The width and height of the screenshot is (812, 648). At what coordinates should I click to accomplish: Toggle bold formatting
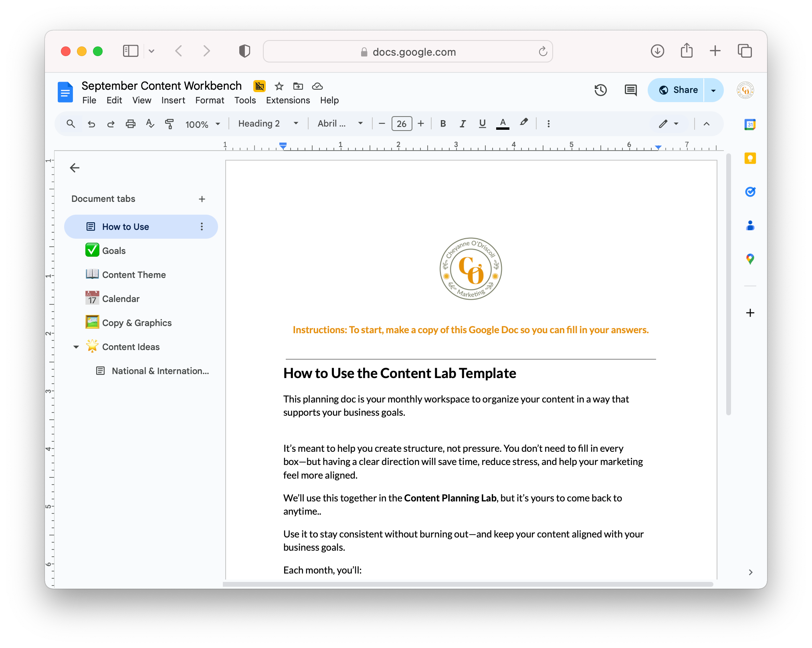[x=443, y=124]
